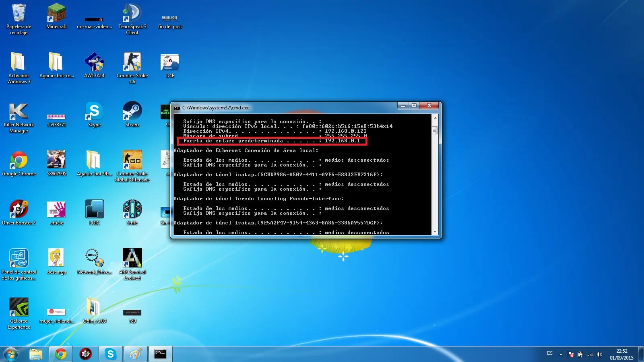
Task: Select the mujer_violenci... file
Action: pos(56,316)
